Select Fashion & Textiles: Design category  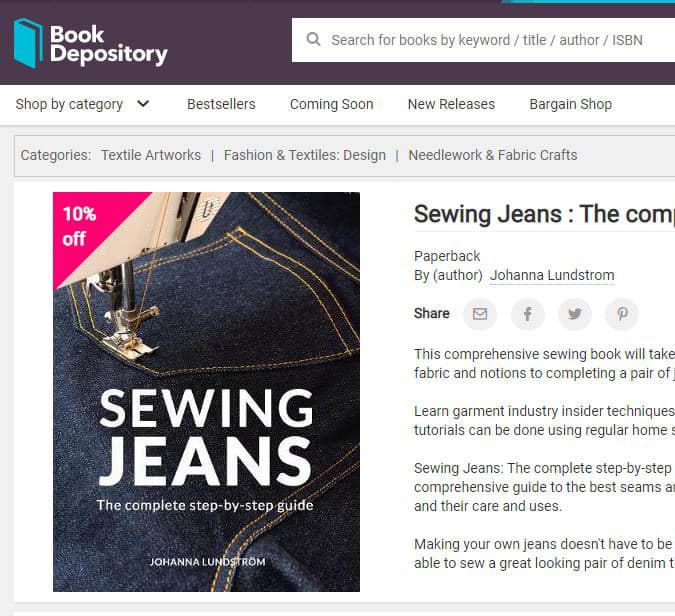coord(304,155)
